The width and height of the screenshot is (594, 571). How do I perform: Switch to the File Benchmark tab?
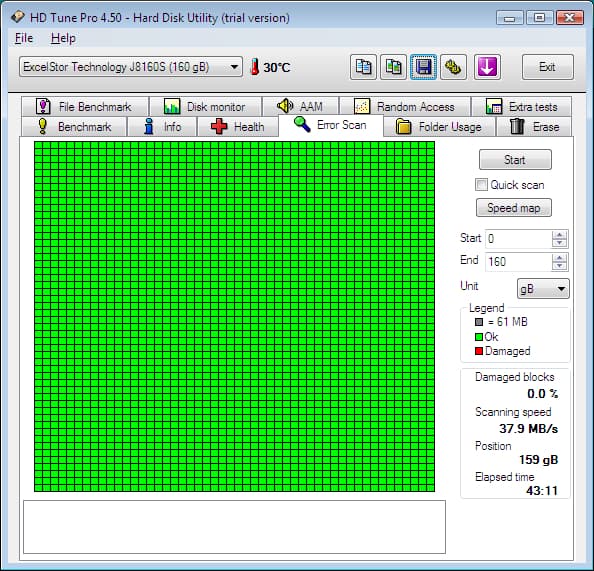85,106
